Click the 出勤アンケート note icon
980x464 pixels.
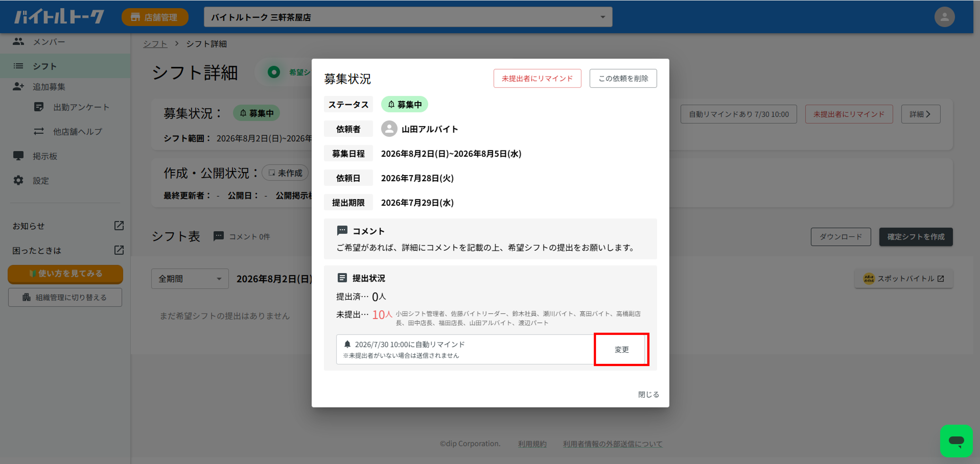tap(39, 107)
